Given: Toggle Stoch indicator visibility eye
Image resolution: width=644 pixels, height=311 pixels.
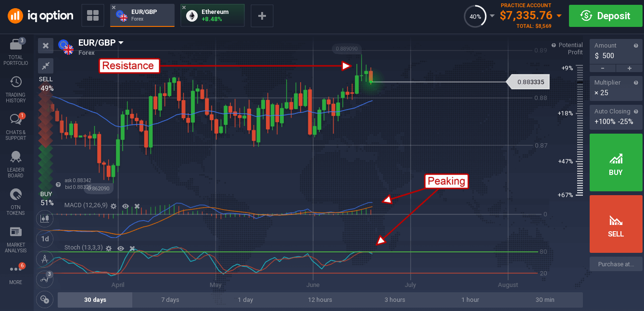Looking at the screenshot, I should [121, 248].
